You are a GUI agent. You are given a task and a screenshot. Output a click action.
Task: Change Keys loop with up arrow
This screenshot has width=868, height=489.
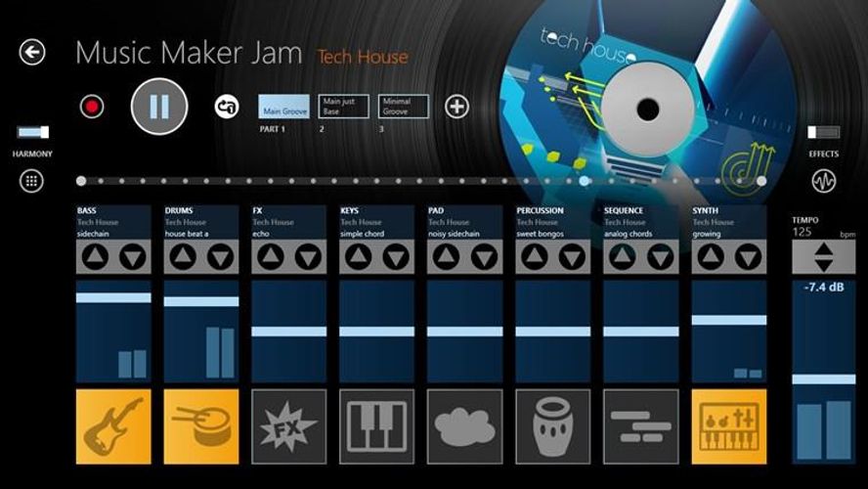359,257
